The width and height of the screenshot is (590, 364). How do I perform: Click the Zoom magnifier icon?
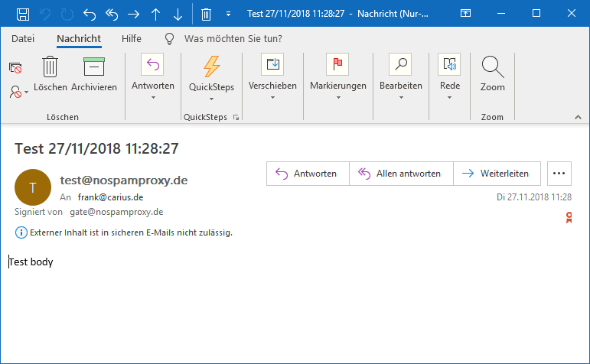coord(493,67)
